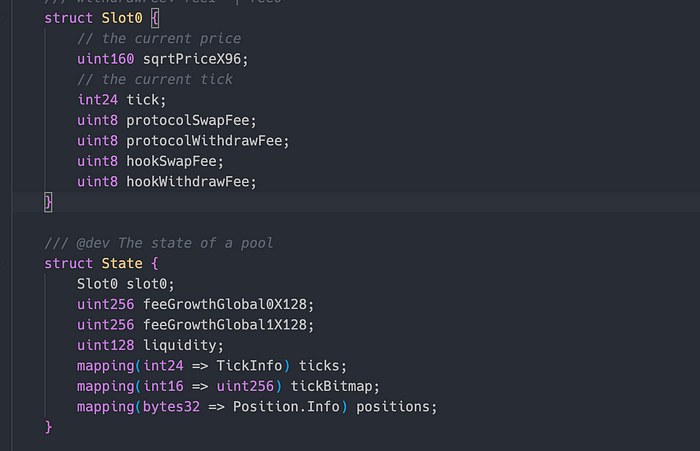
Task: Click the comment '// the current tick'
Action: click(155, 79)
